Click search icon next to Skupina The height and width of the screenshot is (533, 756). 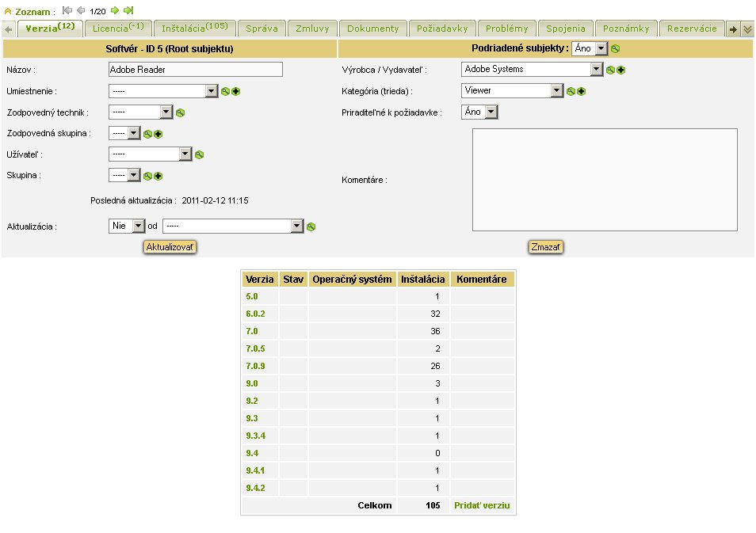[x=147, y=176]
